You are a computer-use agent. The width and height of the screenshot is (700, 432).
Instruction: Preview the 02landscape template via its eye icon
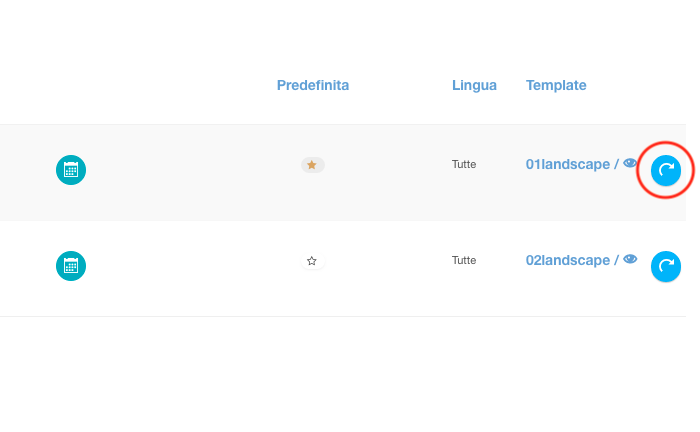click(x=630, y=259)
